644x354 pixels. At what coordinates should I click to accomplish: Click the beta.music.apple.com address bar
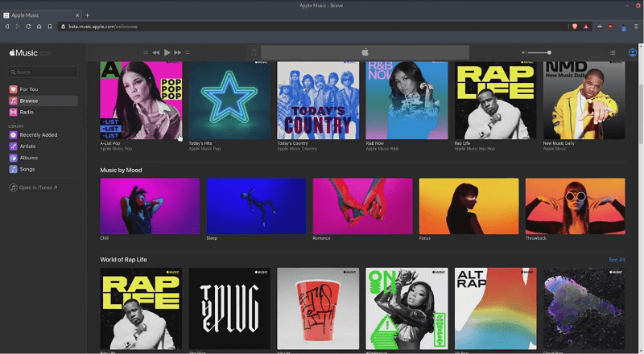point(312,27)
